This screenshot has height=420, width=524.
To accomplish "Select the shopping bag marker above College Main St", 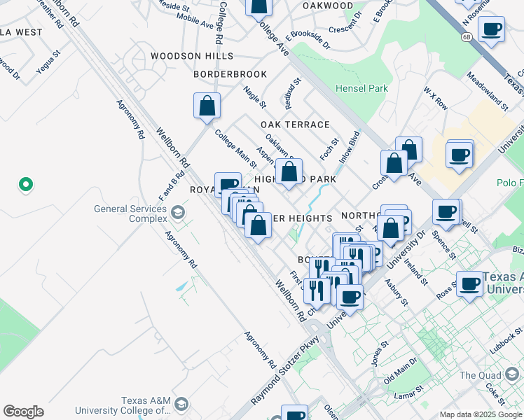I will 207,107.
